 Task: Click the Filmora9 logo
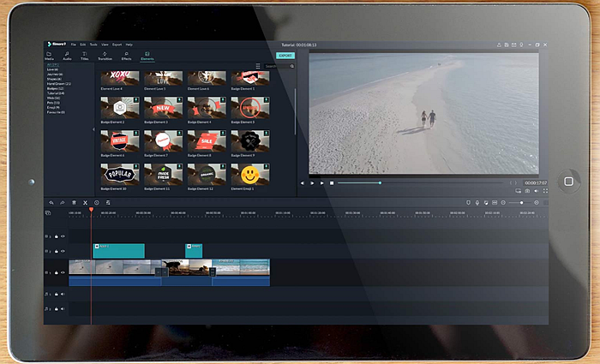point(57,45)
